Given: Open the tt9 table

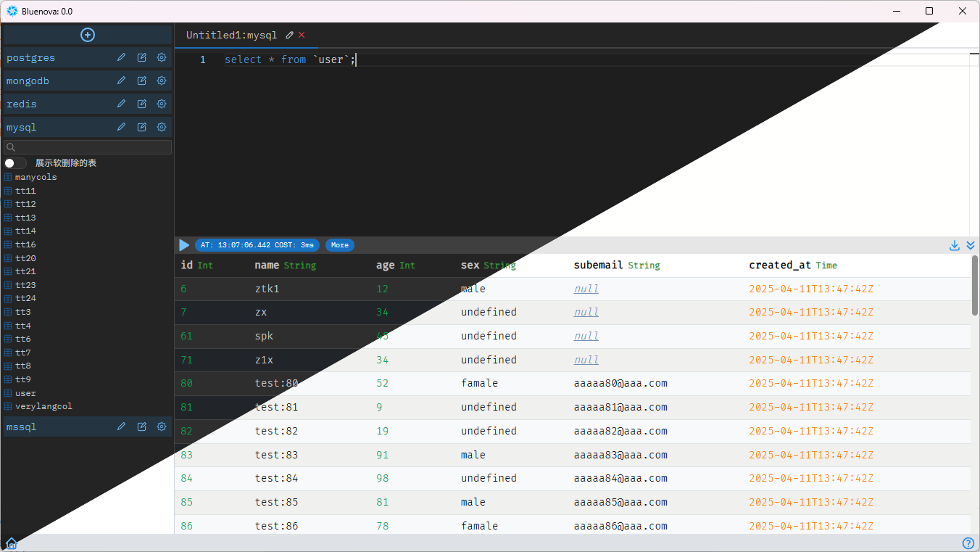Looking at the screenshot, I should coord(23,379).
